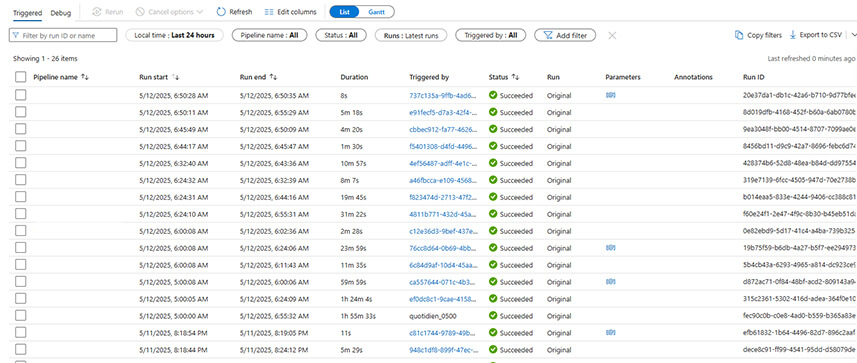Open trigger link cbbec912-fa77-4626

click(443, 129)
